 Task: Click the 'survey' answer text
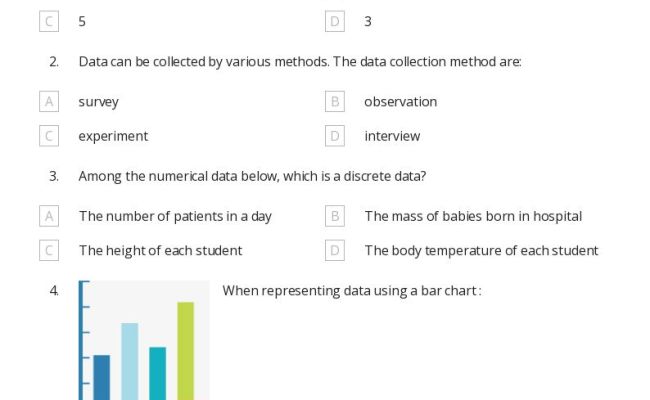(x=99, y=102)
